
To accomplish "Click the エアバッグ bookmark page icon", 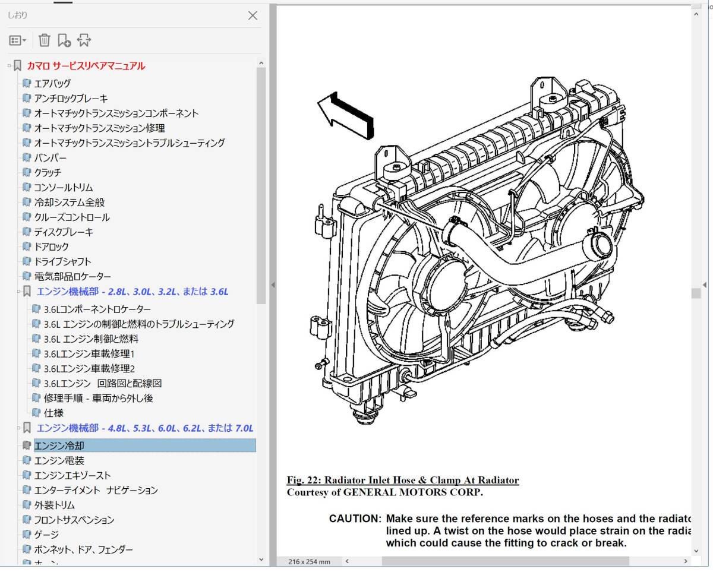I will point(26,83).
